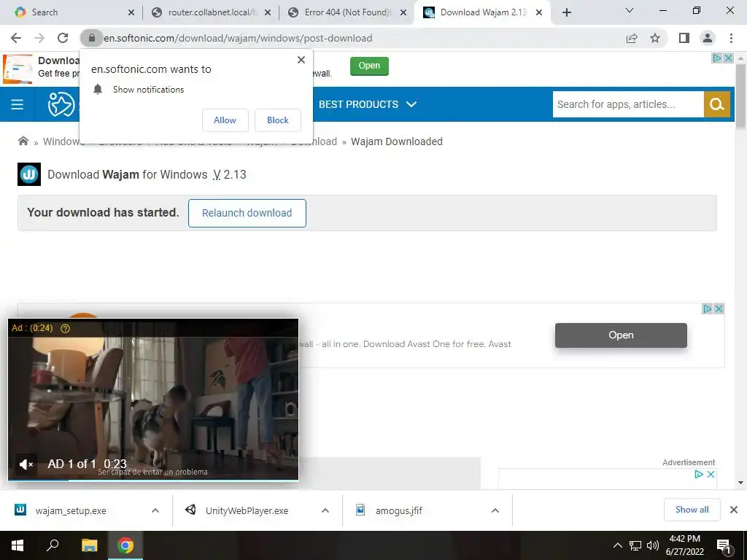Viewport: 747px width, 560px height.
Task: Click the Softonic star logo
Action: (61, 104)
